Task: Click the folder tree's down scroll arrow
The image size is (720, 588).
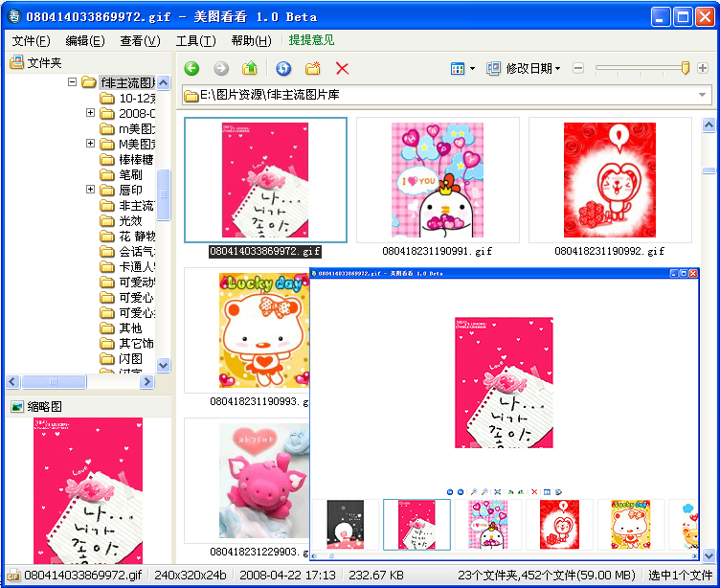Action: click(164, 365)
